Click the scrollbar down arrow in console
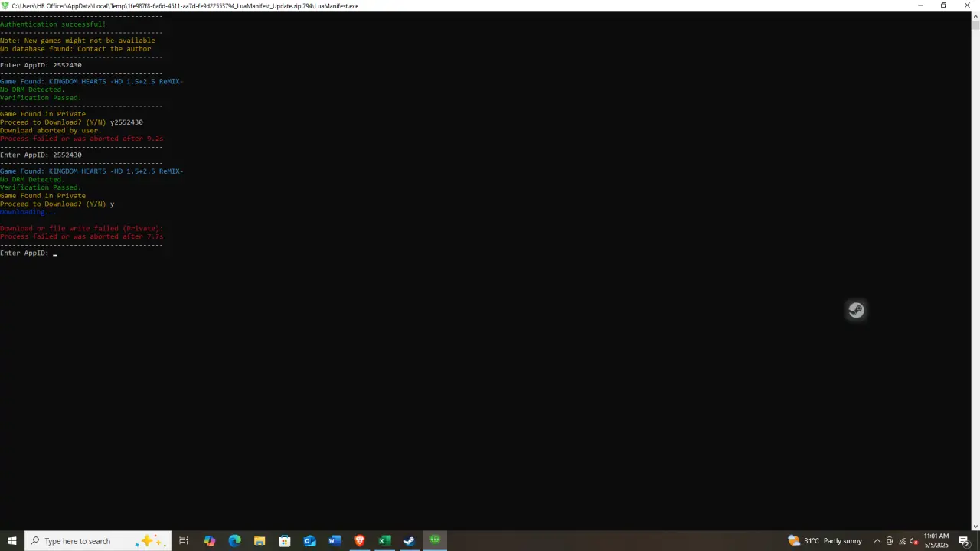Image resolution: width=980 pixels, height=551 pixels. click(x=975, y=527)
